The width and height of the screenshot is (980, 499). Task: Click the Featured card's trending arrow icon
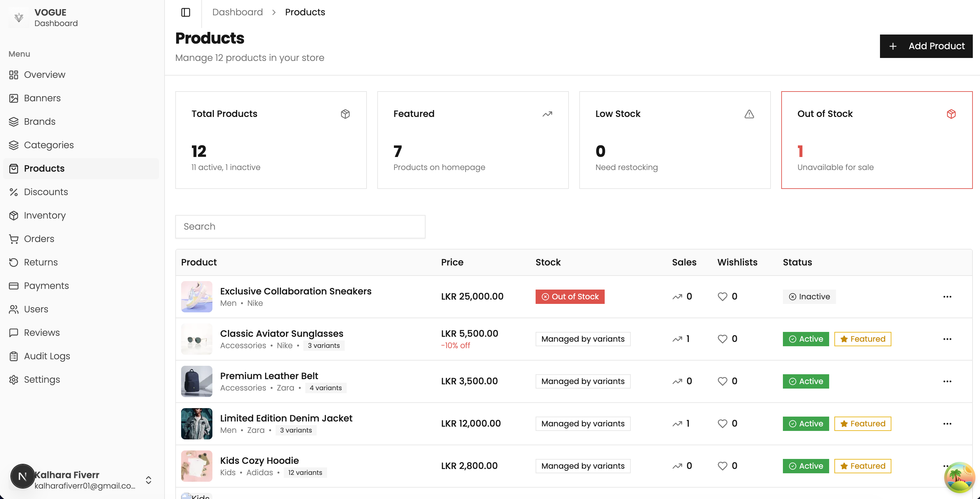[x=547, y=114]
